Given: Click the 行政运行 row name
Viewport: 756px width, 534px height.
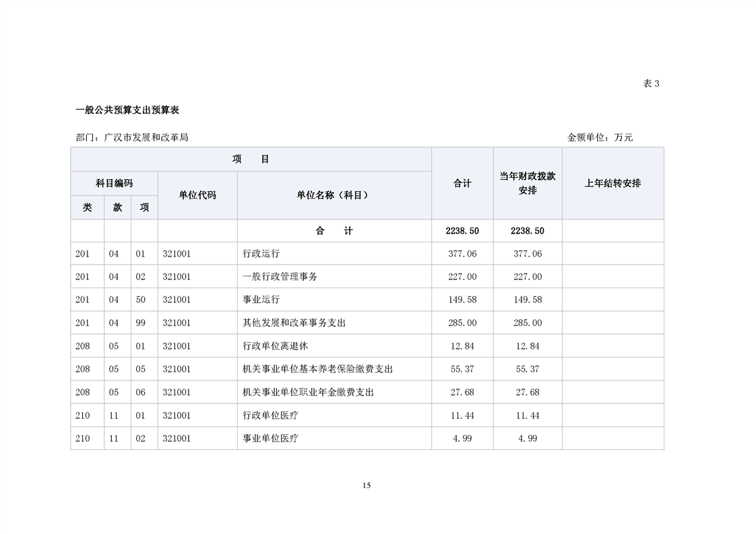Looking at the screenshot, I should tap(261, 253).
